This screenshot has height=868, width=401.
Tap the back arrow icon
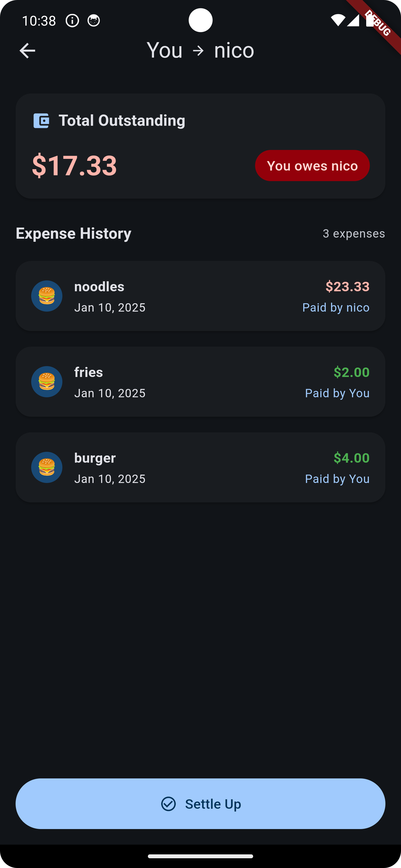(27, 51)
